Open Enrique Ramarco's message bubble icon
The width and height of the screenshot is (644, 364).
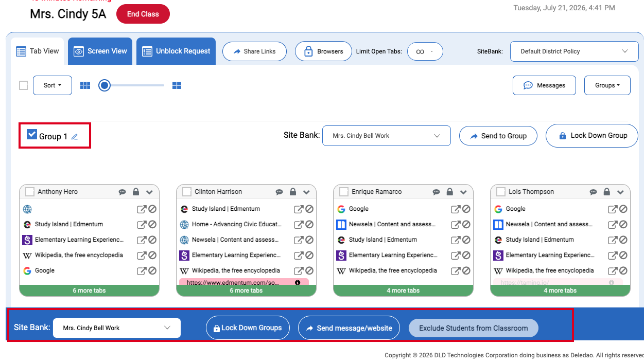[x=437, y=192]
